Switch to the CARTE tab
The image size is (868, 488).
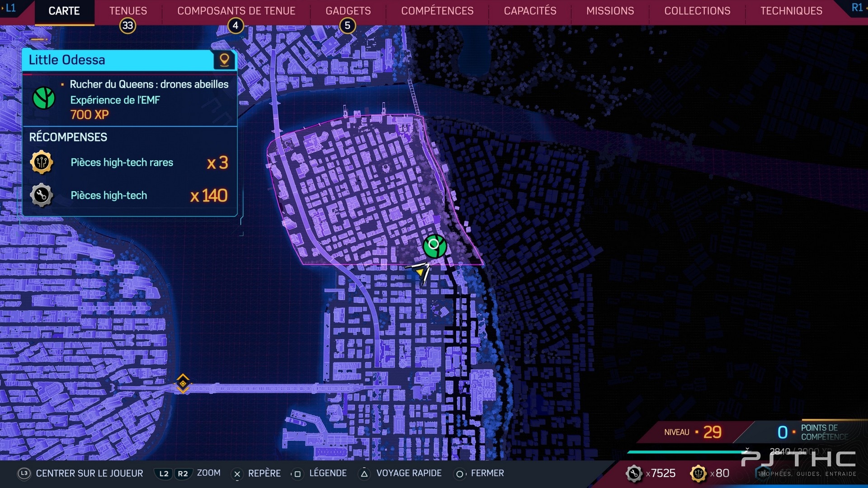(64, 11)
